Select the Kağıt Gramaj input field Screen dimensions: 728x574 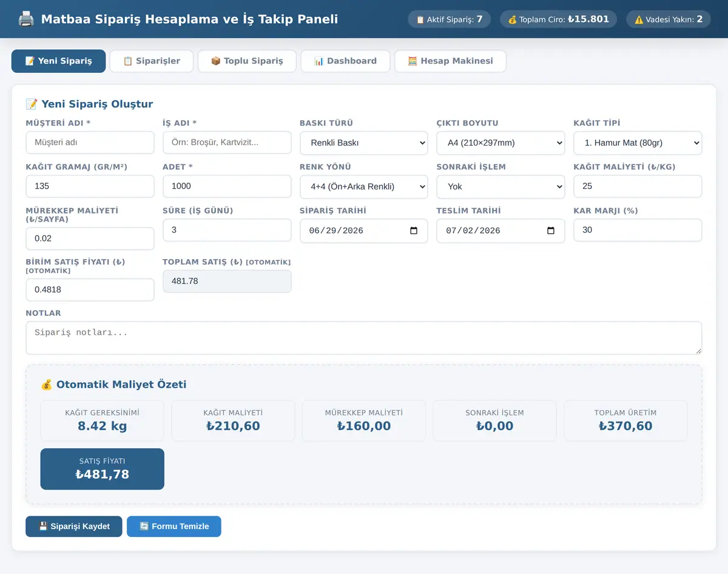[90, 186]
